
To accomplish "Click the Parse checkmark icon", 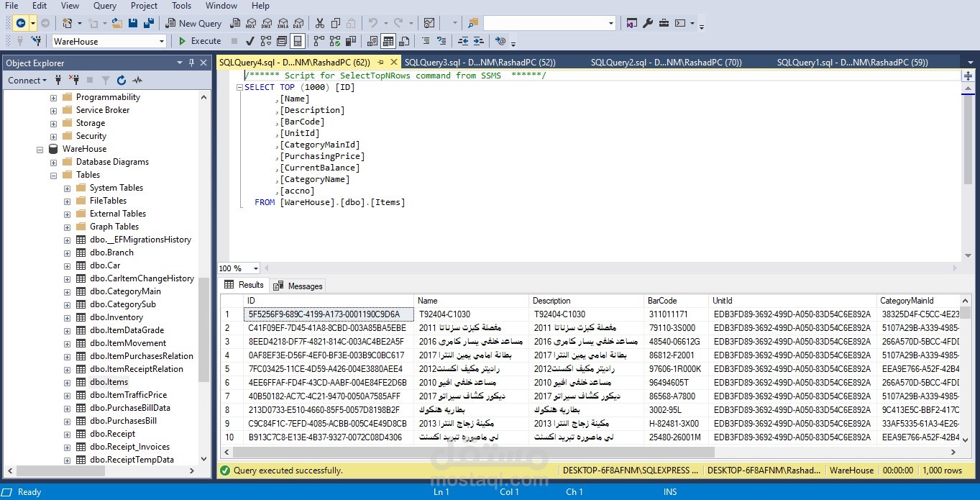I will (250, 41).
